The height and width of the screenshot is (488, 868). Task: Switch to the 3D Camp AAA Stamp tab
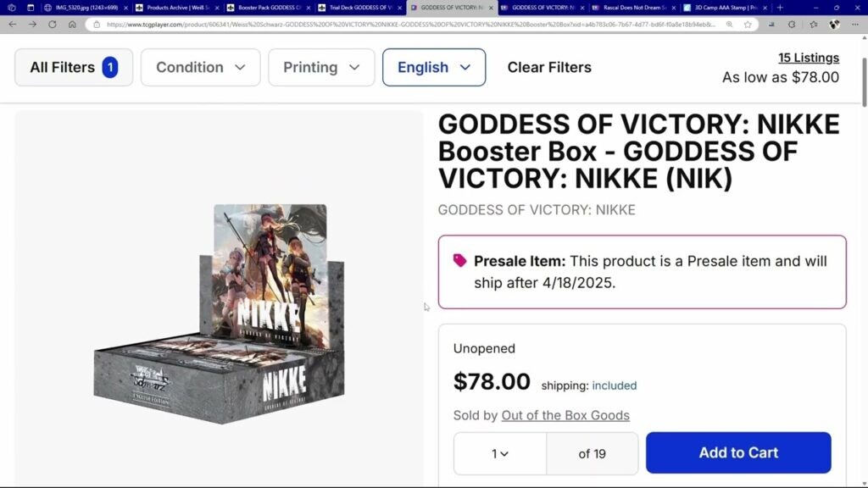coord(726,8)
